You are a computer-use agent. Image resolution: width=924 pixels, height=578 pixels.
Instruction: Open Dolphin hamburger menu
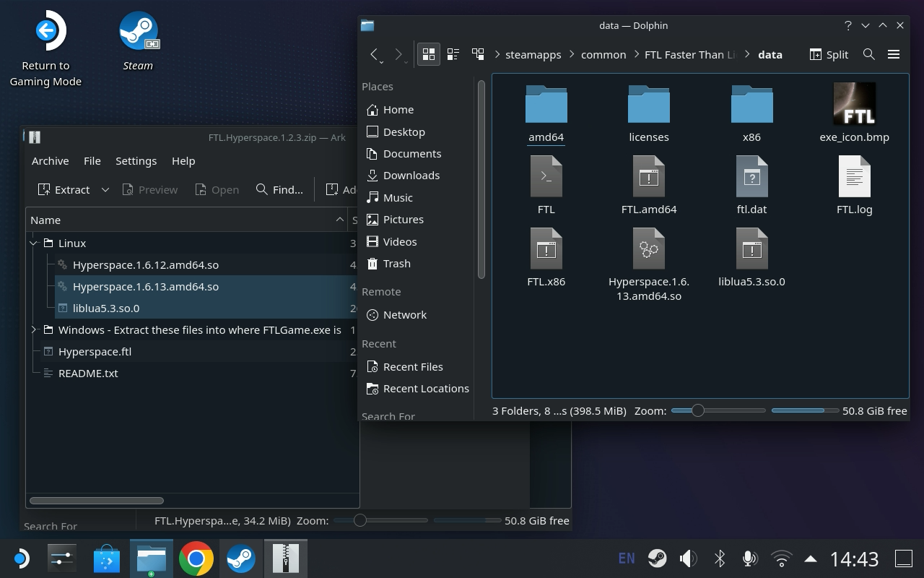[x=894, y=54]
